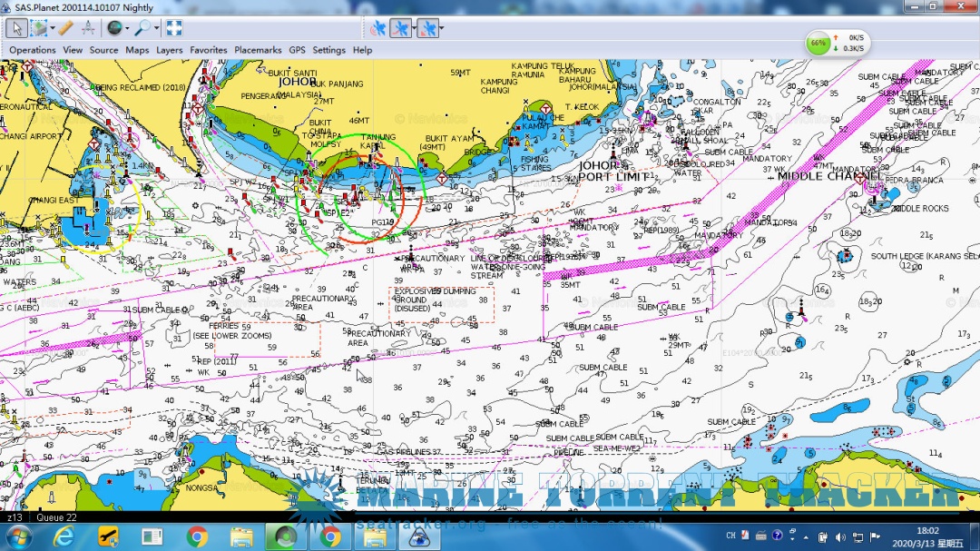Open the GPS menu

[x=297, y=50]
